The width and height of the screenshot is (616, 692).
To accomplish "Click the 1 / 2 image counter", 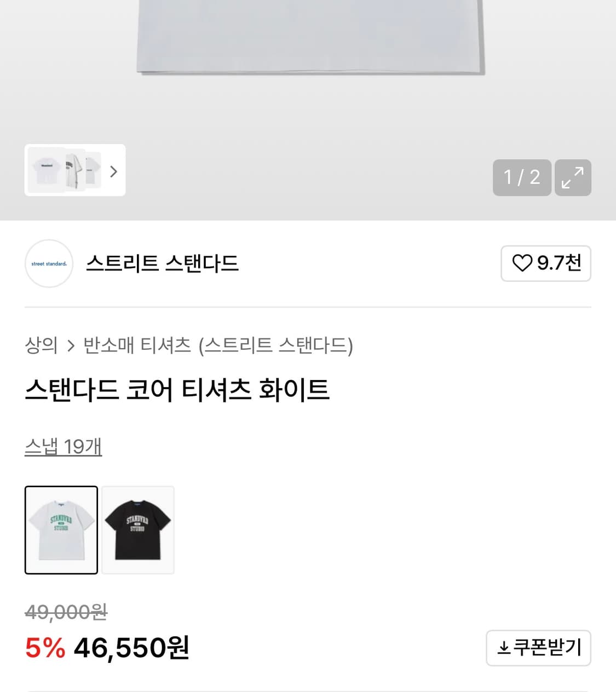I will pyautogui.click(x=521, y=177).
